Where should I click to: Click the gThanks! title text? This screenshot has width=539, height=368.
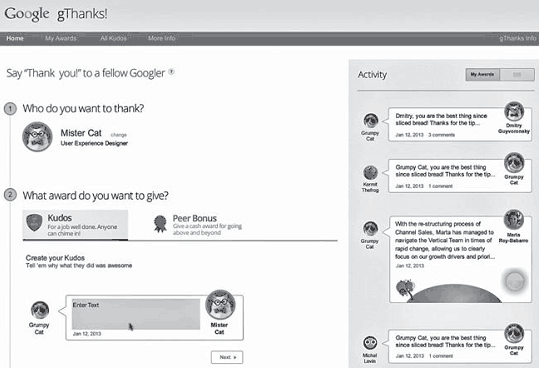point(82,14)
